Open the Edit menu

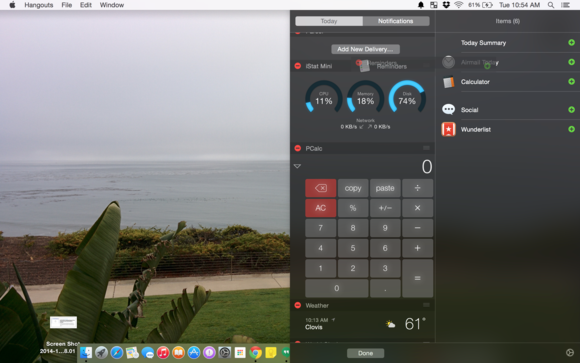point(86,5)
